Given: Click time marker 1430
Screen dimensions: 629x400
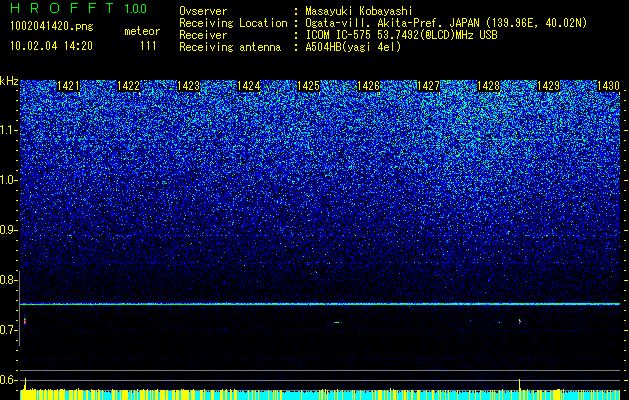Looking at the screenshot, I should (x=609, y=86).
